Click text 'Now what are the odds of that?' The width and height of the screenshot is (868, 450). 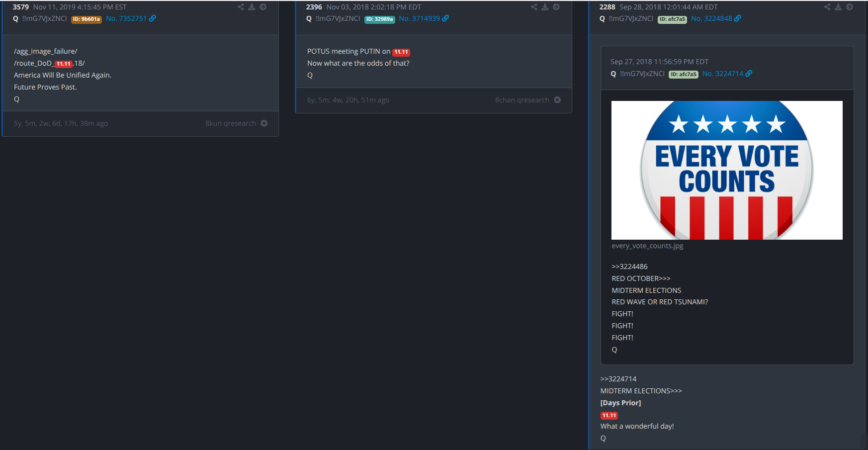tap(358, 63)
